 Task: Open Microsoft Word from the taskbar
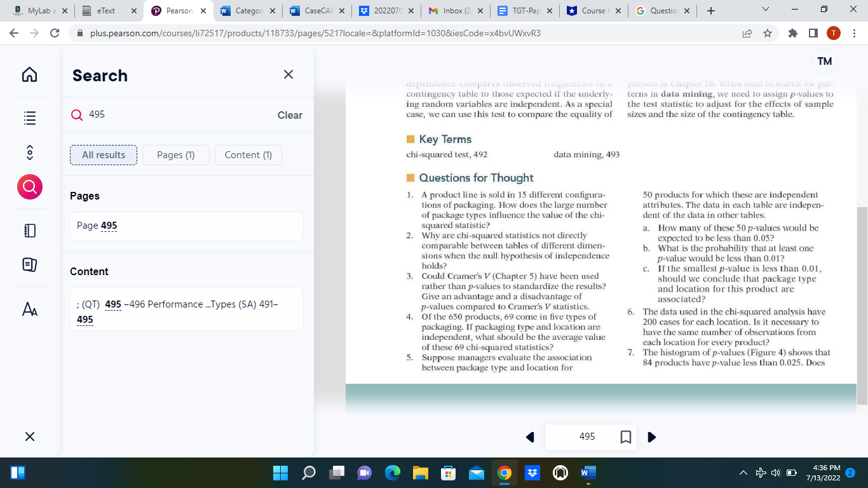(x=586, y=473)
